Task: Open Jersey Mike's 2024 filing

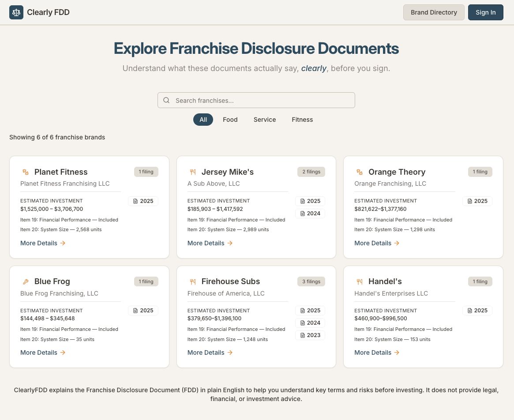Action: click(x=310, y=214)
